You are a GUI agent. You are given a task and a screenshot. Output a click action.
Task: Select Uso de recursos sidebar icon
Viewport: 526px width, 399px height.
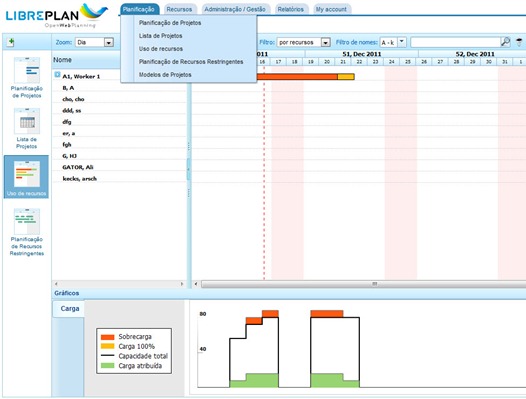click(27, 177)
